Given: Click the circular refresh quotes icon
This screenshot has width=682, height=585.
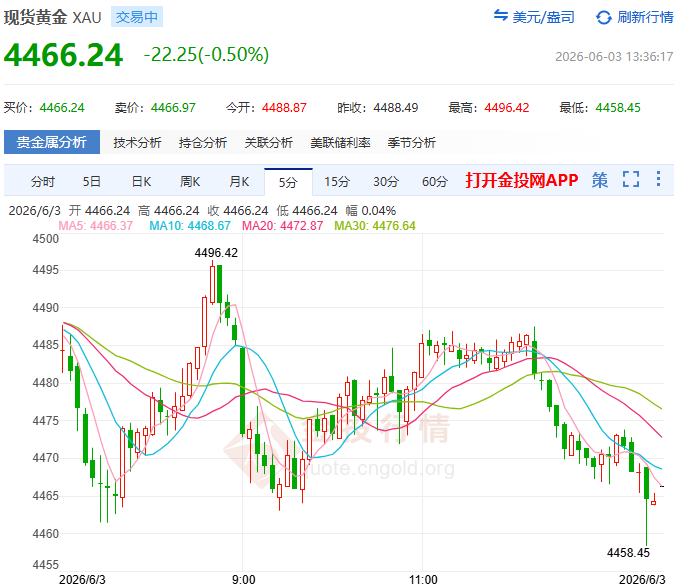Looking at the screenshot, I should coord(603,17).
